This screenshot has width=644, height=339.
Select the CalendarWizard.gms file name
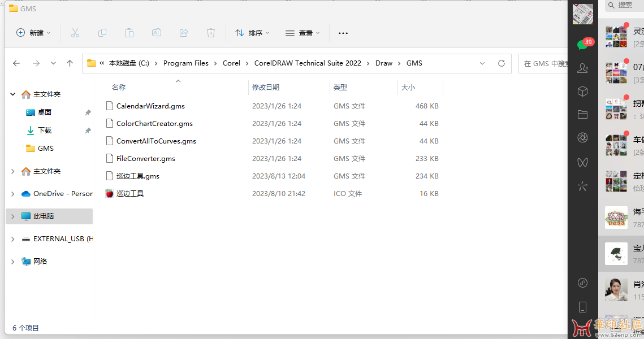(x=150, y=106)
